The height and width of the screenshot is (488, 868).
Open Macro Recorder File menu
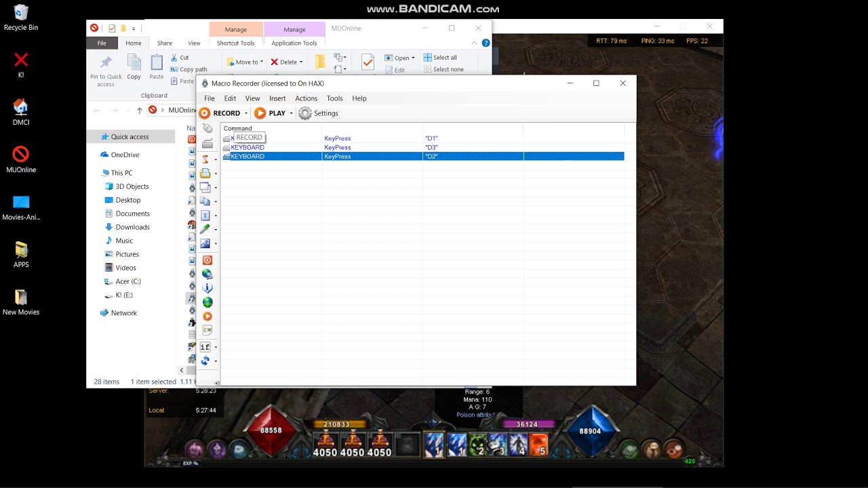[210, 98]
